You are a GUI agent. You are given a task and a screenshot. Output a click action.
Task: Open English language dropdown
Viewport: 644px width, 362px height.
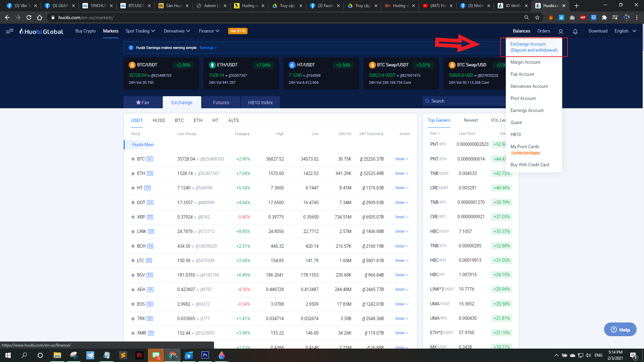[x=625, y=31]
